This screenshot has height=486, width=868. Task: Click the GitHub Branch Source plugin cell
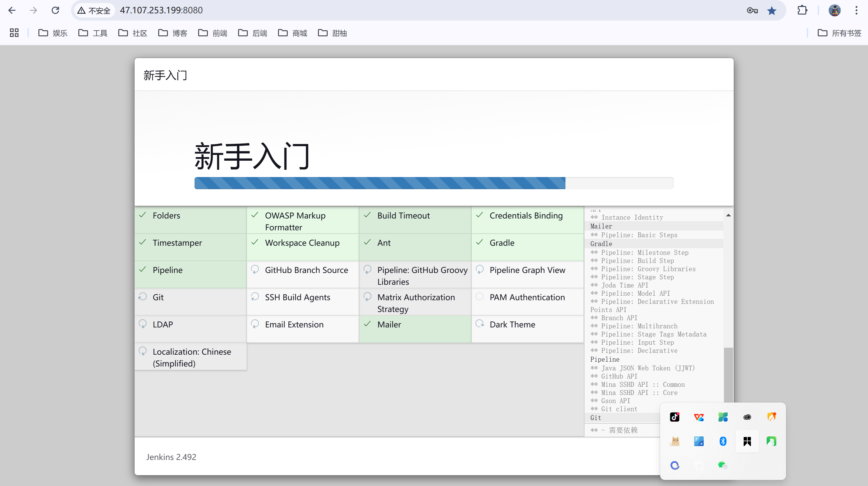click(x=303, y=275)
